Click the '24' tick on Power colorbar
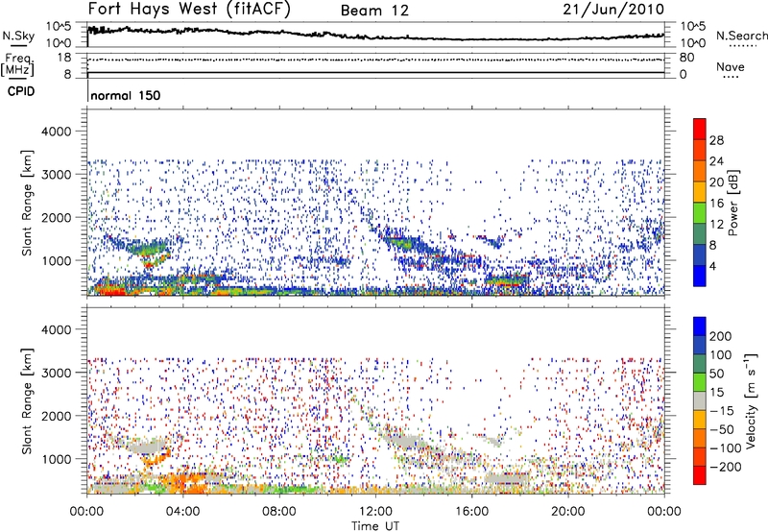Screen dimensions: 768x532 point(716,161)
